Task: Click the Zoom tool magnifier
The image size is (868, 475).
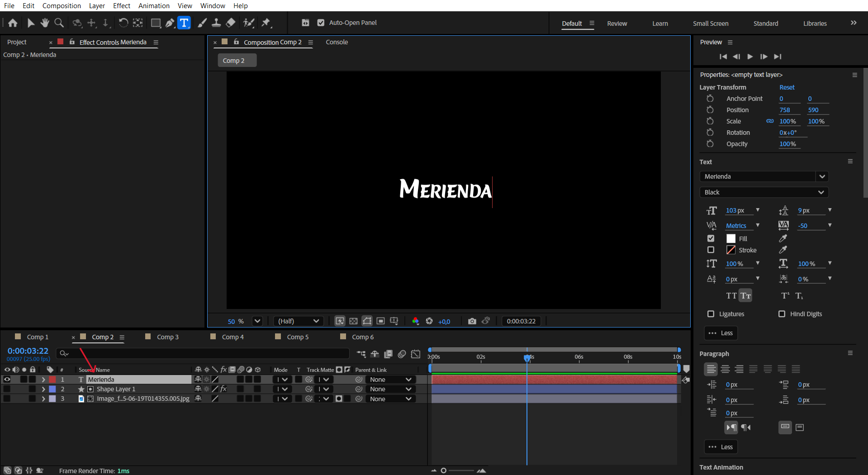Action: (59, 23)
